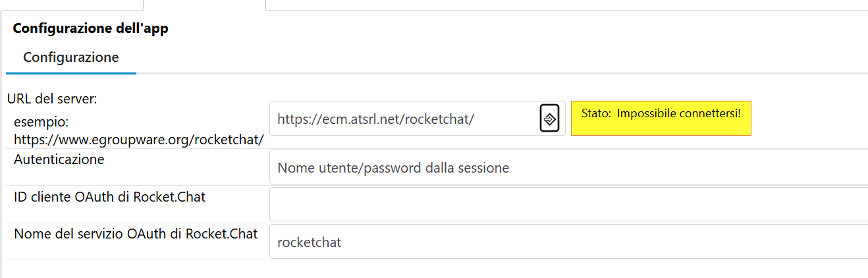Click 'ID cliente OAuth di Rocket.Chat' label
Screen dimensions: 868x278
click(109, 196)
